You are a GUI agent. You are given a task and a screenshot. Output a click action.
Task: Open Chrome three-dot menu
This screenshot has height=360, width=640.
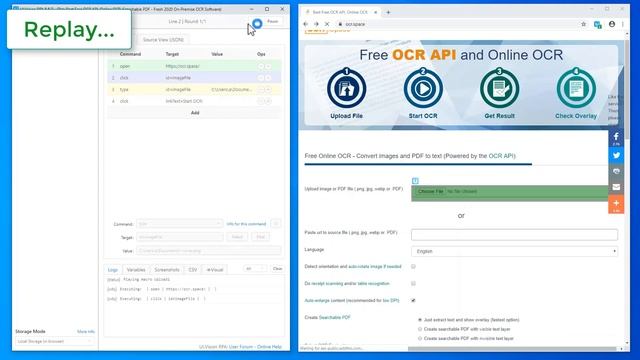click(623, 24)
